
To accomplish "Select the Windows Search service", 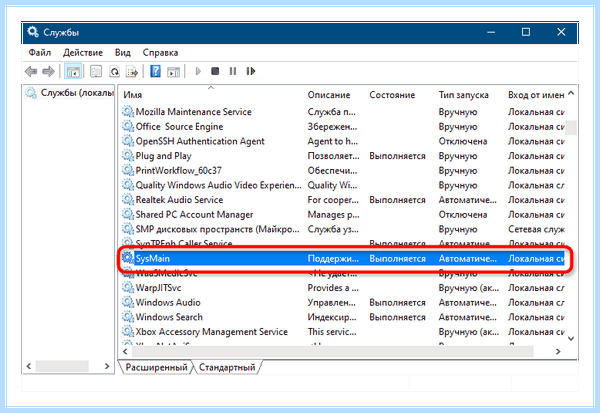I will pos(343,317).
